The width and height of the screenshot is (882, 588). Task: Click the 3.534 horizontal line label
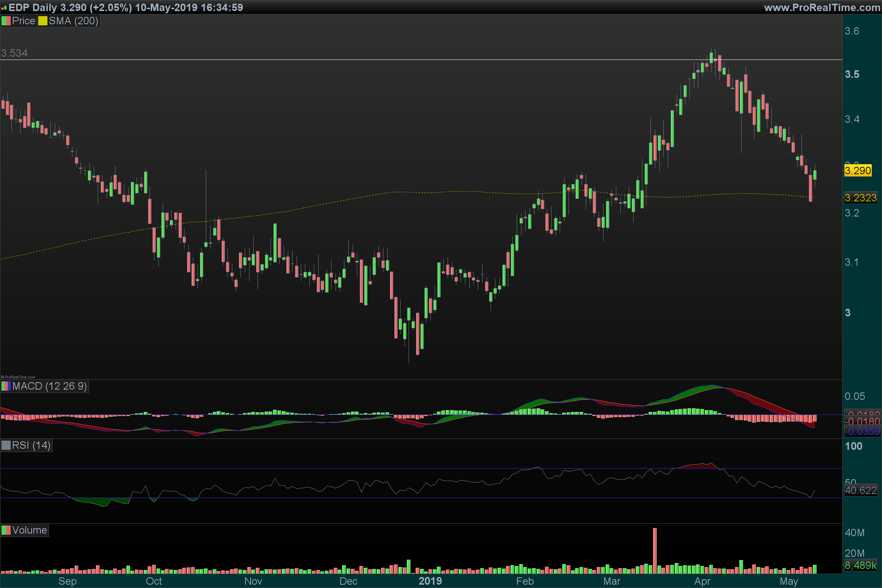pyautogui.click(x=14, y=53)
